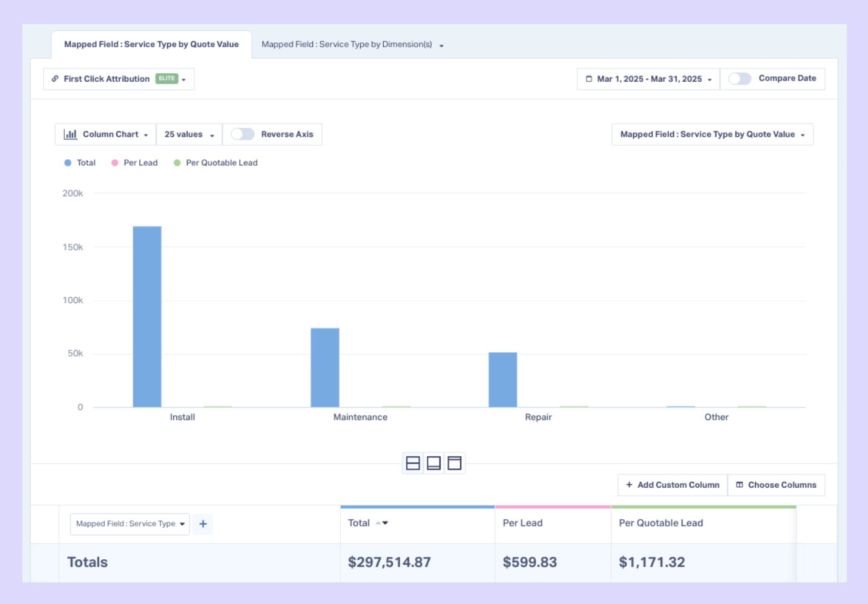Expand the Mapped Field: Service Type dimension dropdown
Image resolution: width=868 pixels, height=604 pixels.
130,524
